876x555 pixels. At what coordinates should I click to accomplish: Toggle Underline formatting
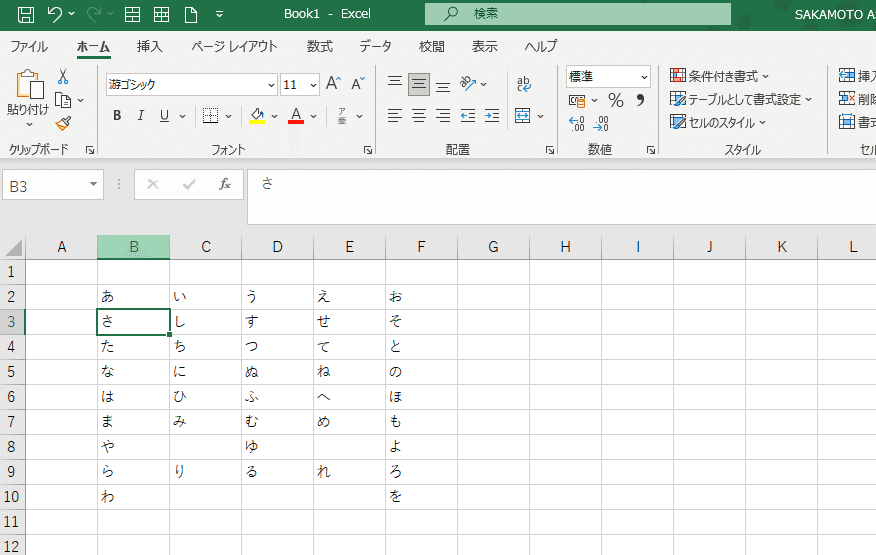click(164, 116)
